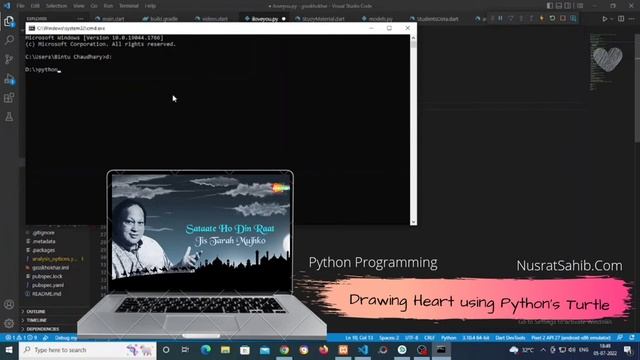640x360 pixels.
Task: Open Google Chrome from taskbar
Action: 284,350
